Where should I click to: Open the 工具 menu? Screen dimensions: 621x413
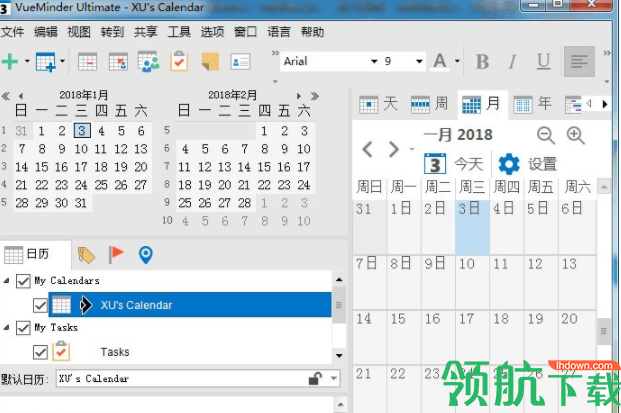tap(179, 32)
